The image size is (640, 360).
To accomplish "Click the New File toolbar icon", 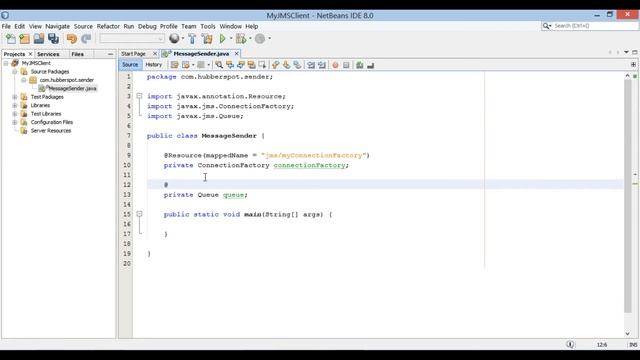I will (x=11, y=39).
